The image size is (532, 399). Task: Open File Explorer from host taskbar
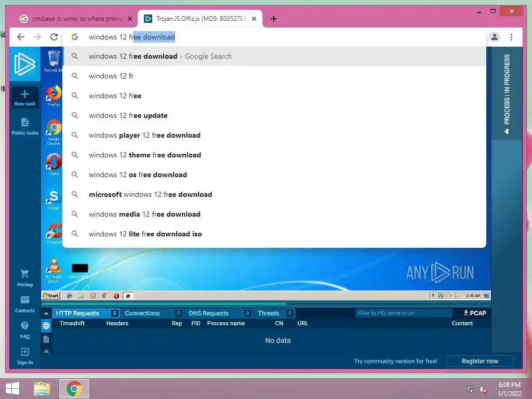(42, 389)
